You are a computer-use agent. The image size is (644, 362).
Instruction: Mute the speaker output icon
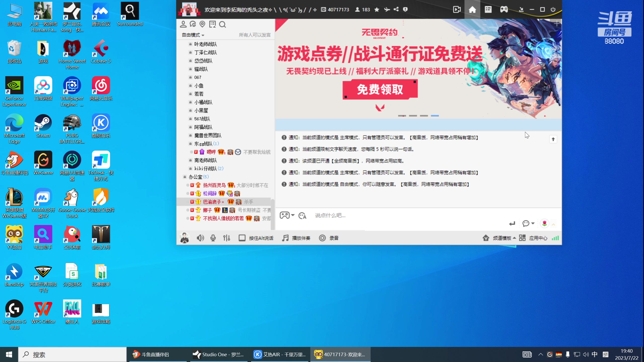tap(200, 238)
